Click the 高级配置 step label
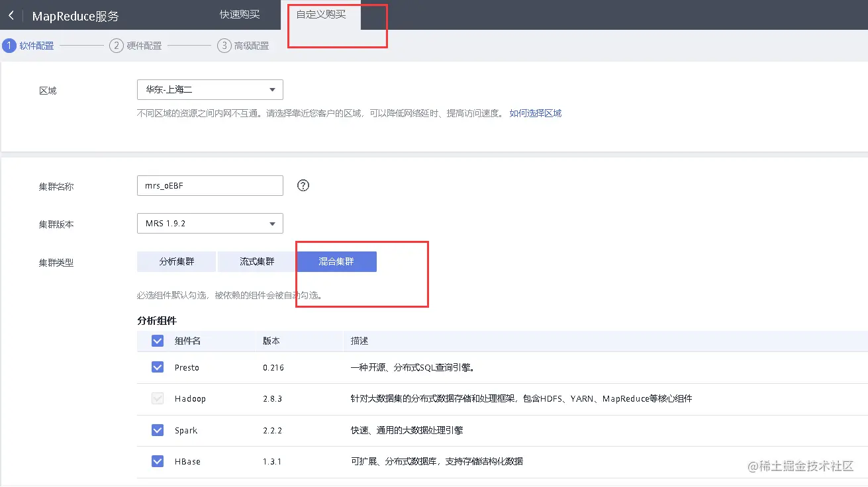The image size is (868, 487). (x=252, y=46)
